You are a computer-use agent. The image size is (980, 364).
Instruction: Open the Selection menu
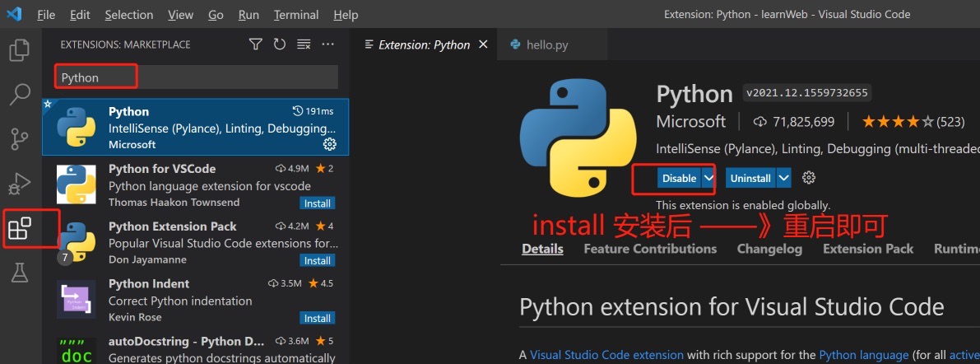click(128, 14)
